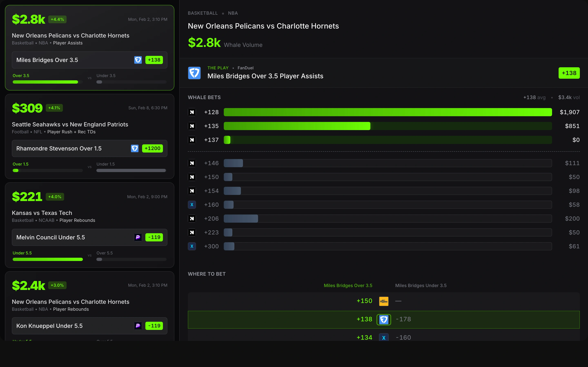Click the X icon on the +300 whale bet
The image size is (588, 367).
[192, 246]
